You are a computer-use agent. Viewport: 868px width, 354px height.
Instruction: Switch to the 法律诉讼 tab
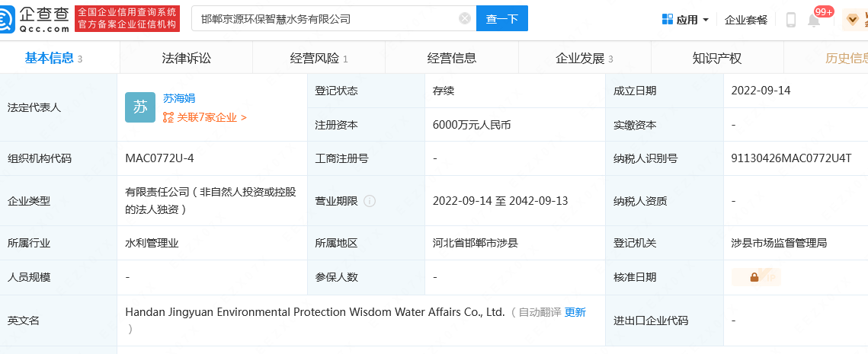coord(187,58)
